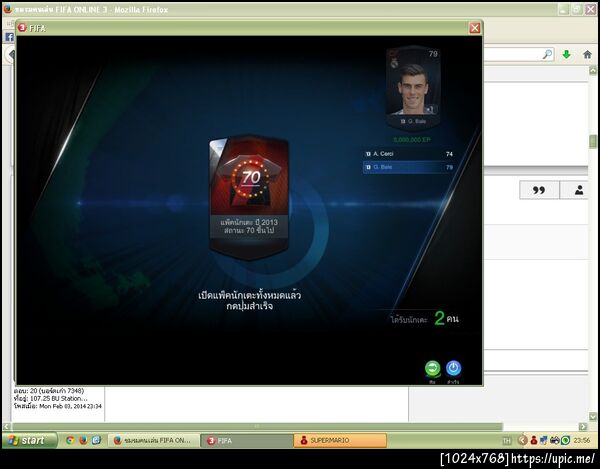Switch to FIFA taskbar item
600x469 pixels.
pyautogui.click(x=247, y=441)
